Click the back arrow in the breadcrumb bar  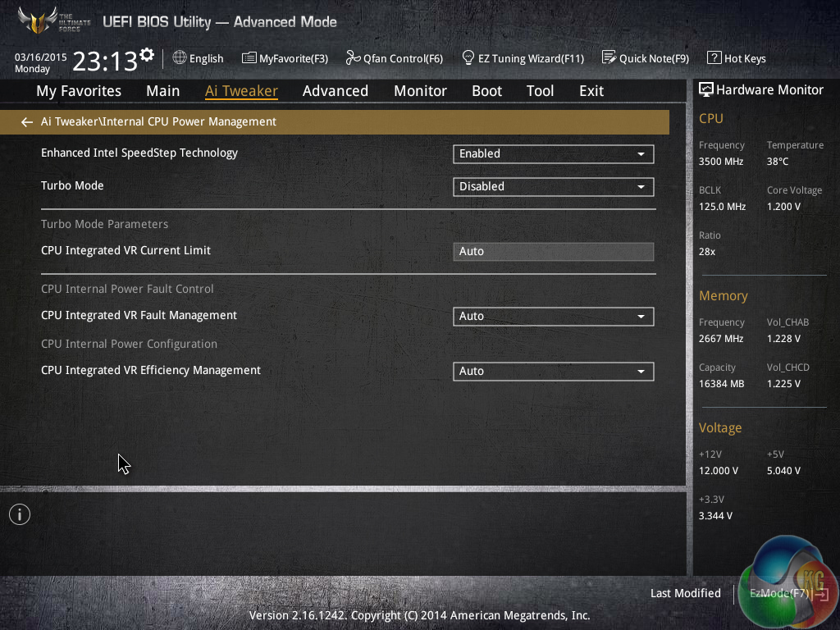click(x=27, y=122)
